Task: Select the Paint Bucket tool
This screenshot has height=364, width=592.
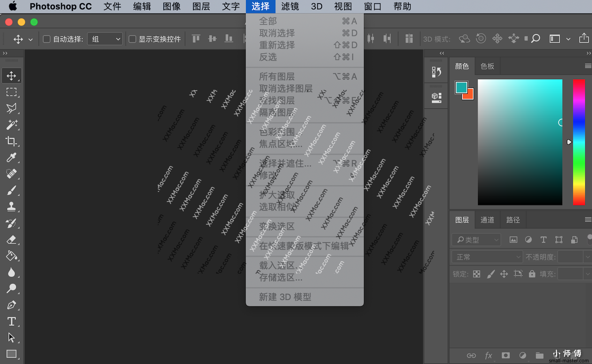Action: coord(11,256)
